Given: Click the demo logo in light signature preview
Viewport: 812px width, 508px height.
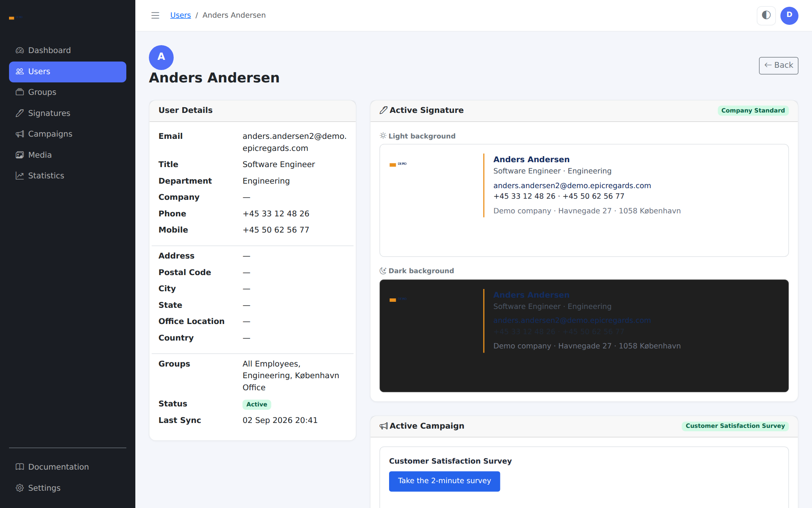Looking at the screenshot, I should pos(398,164).
